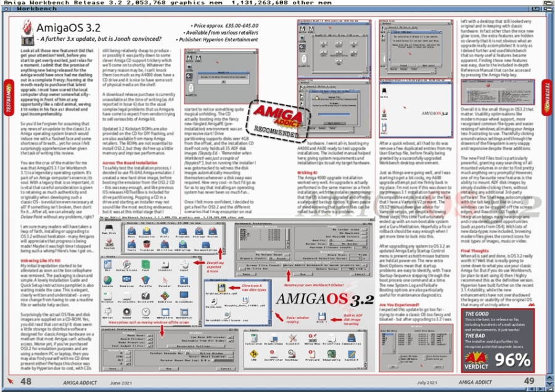This screenshot has height=392, width=555.
Task: Click the Maximum Filename Length field
Action: pyautogui.click(x=360, y=248)
